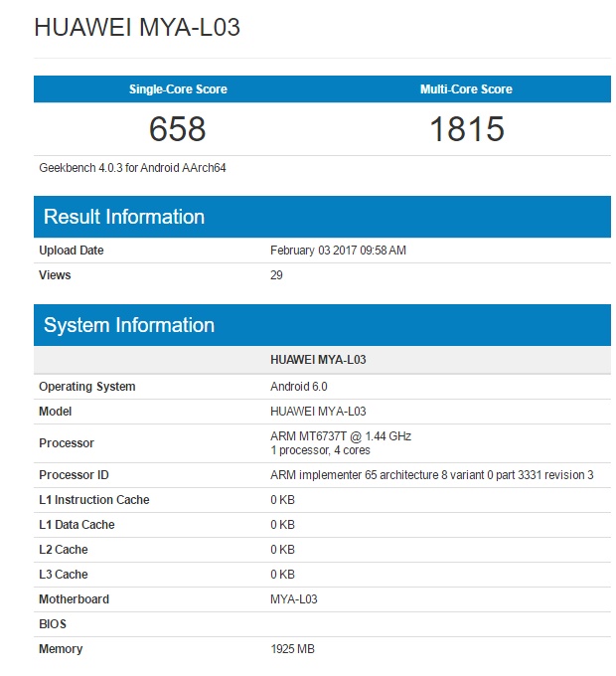Click the BIOS row label
This screenshot has height=676, width=616.
[54, 624]
